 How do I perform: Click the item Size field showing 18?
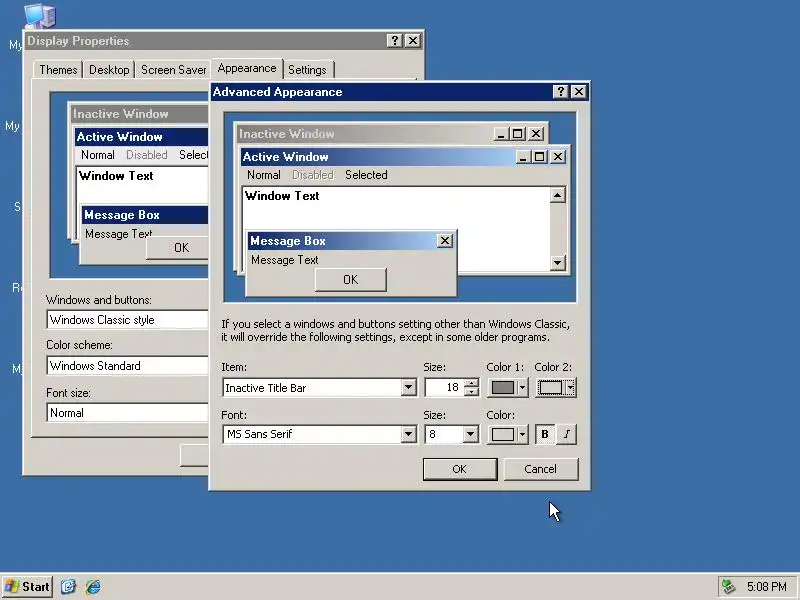pos(444,388)
